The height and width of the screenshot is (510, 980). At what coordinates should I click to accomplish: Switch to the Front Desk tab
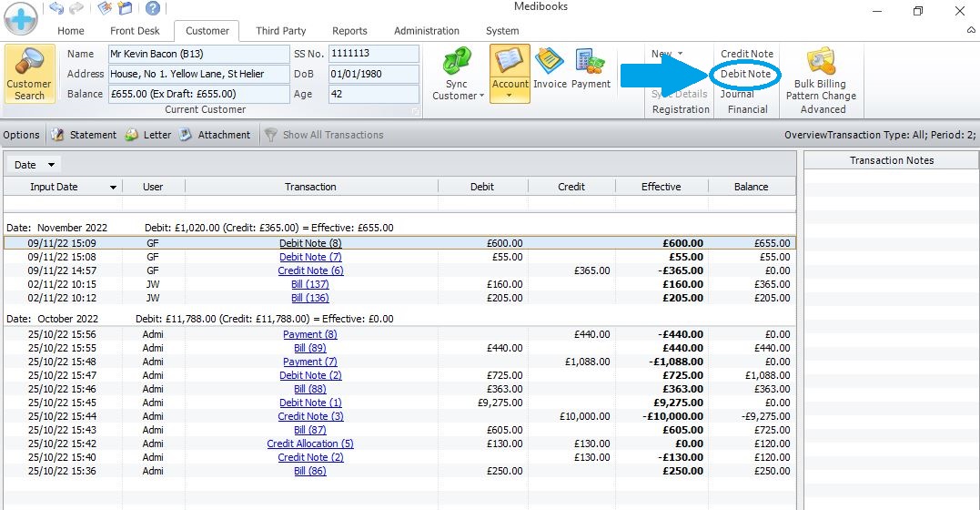tap(135, 31)
